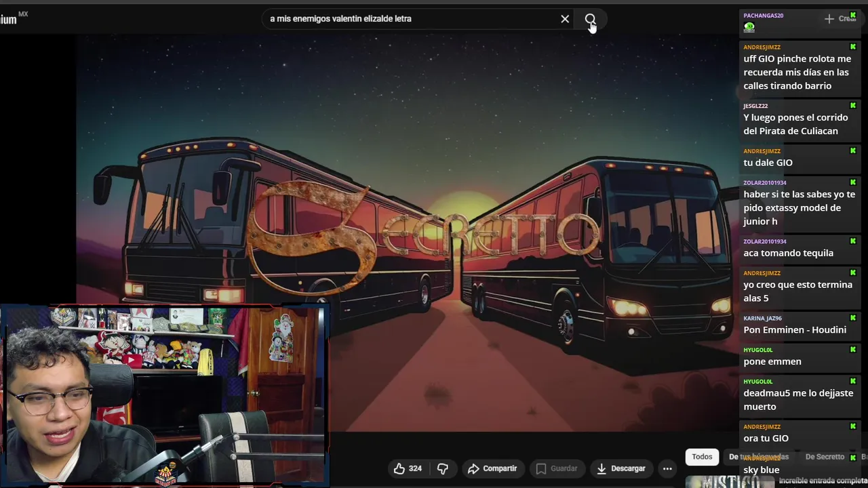Screen dimensions: 868x488
Task: Open the three-dots more actions menu
Action: pyautogui.click(x=667, y=468)
